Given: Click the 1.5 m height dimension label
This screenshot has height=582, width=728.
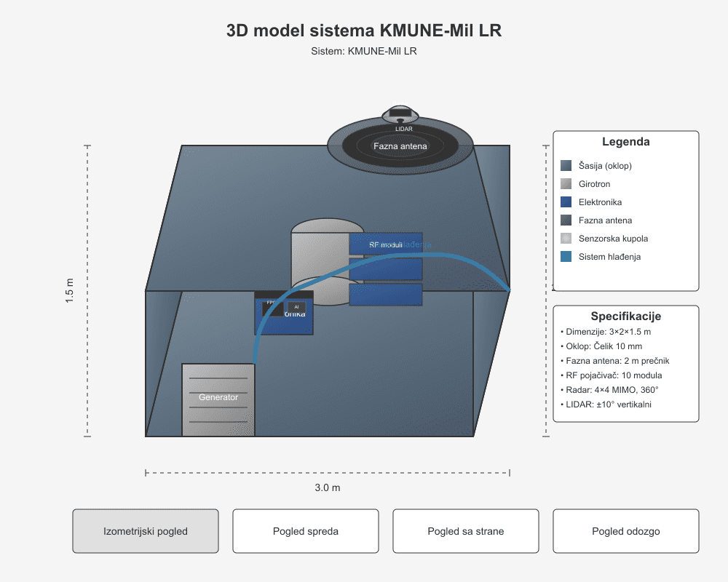Looking at the screenshot, I should click(70, 291).
